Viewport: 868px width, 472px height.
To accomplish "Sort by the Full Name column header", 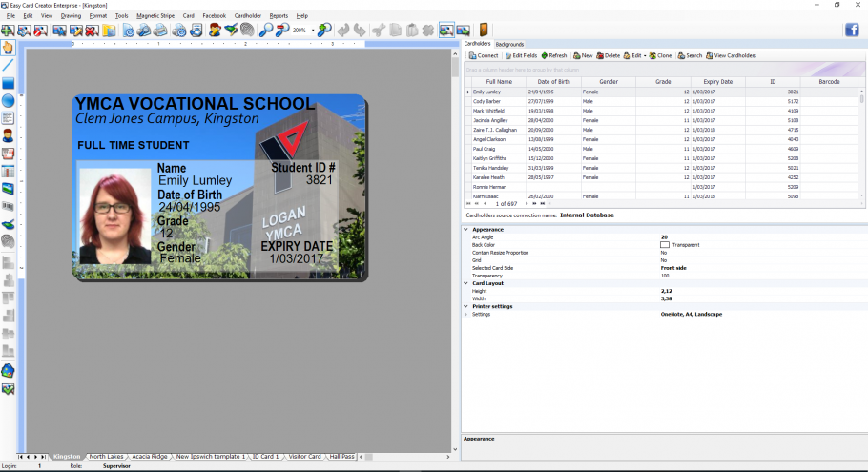I will (499, 81).
